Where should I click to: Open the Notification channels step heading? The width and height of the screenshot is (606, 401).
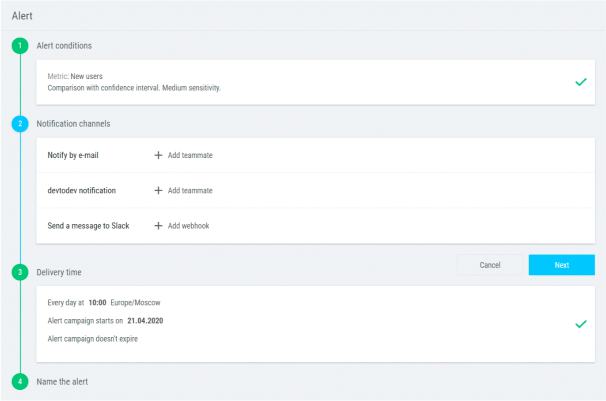[73, 124]
